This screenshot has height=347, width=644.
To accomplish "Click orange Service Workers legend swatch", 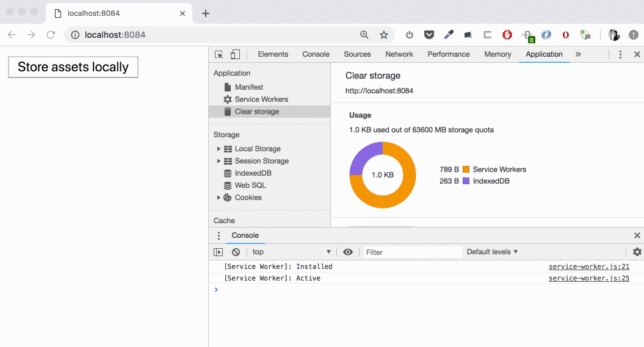I will coord(466,170).
